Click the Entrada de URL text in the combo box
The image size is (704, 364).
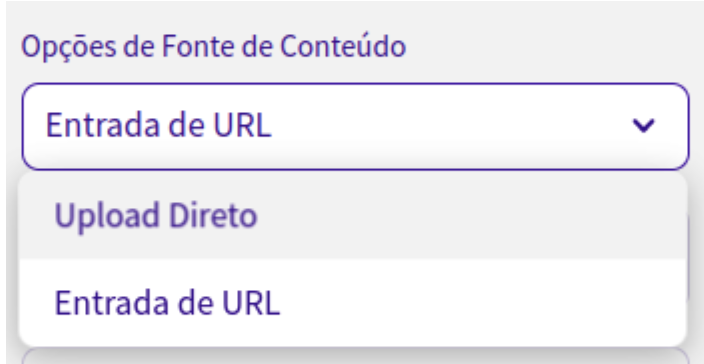tap(158, 126)
